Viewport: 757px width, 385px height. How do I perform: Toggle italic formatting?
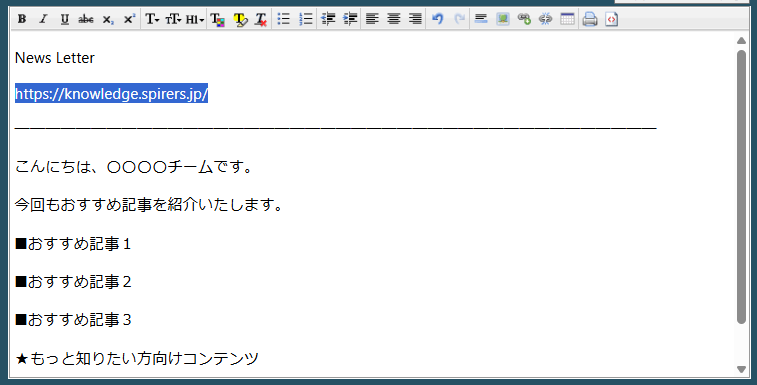pos(43,19)
